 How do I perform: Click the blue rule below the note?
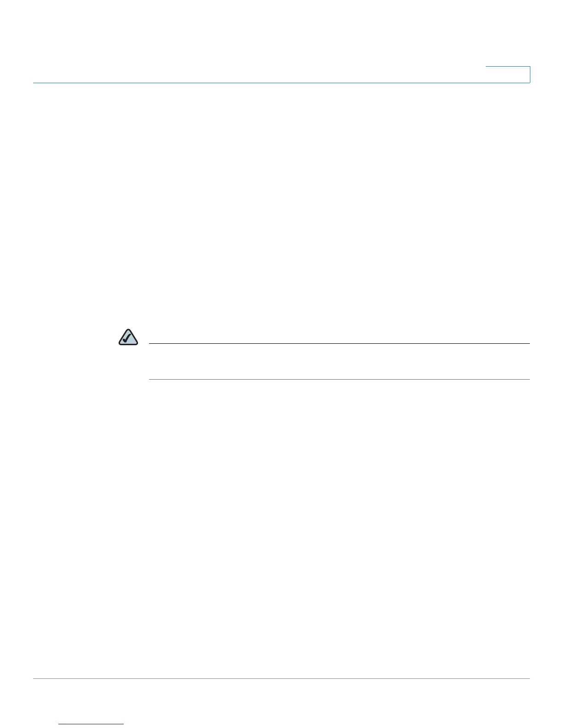pos(339,379)
